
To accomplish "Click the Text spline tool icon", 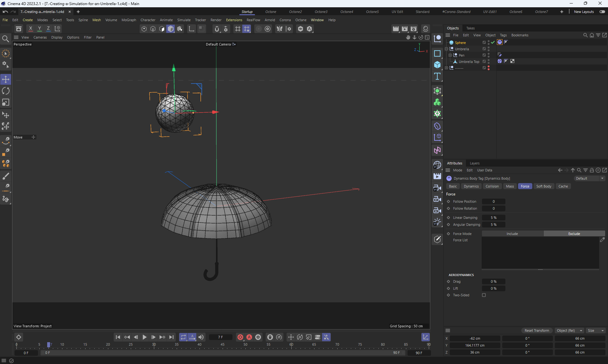I will 437,76.
